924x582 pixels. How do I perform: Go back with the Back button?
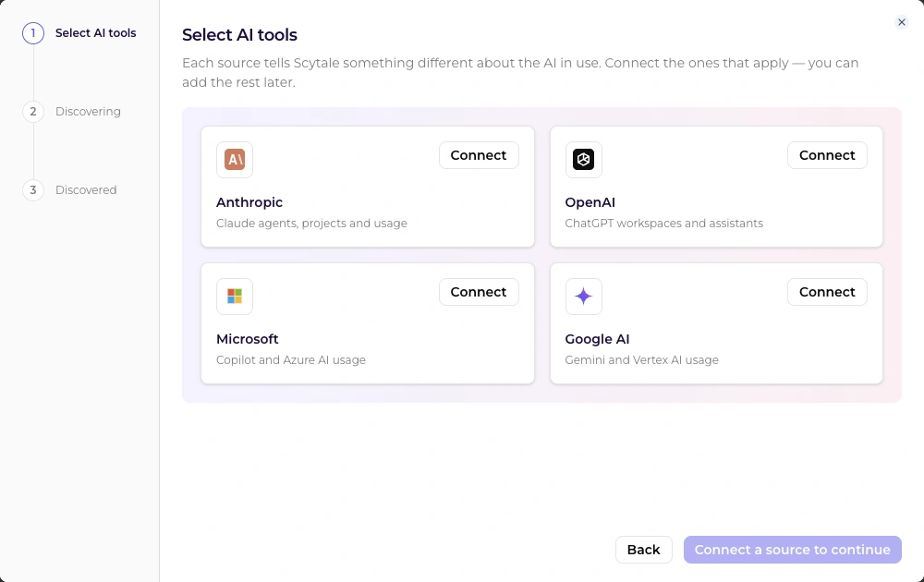coord(643,550)
